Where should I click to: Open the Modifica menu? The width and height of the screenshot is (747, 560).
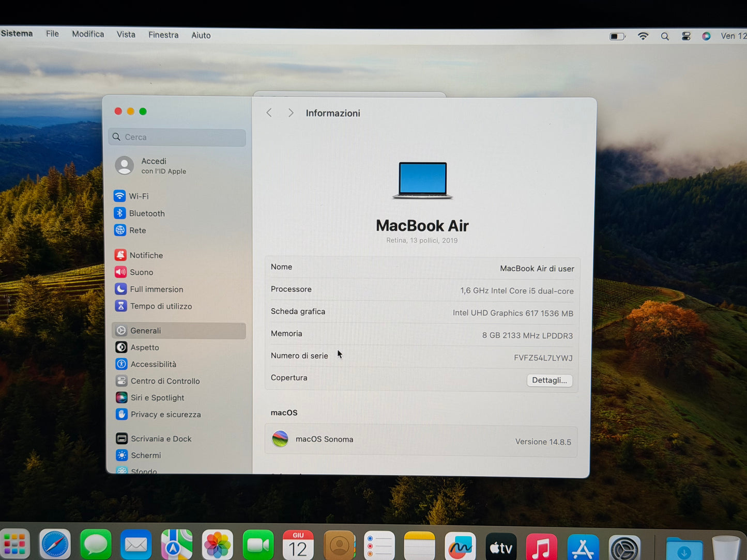[x=88, y=34]
